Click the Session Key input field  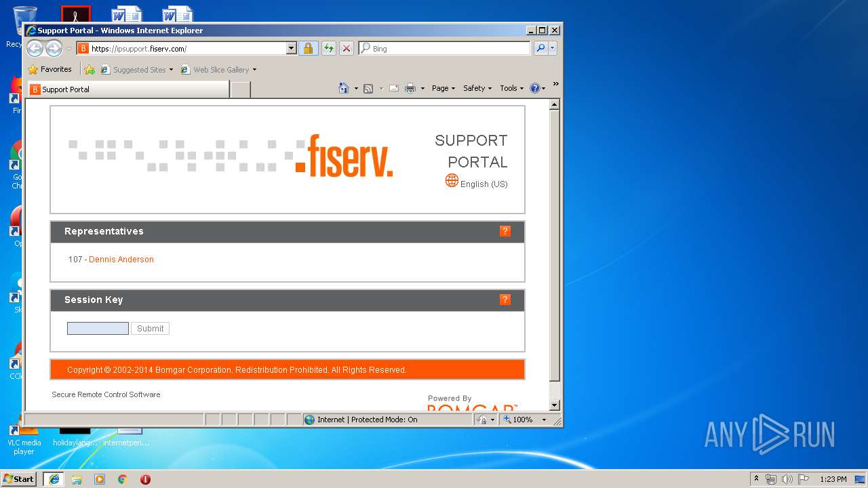pyautogui.click(x=98, y=329)
